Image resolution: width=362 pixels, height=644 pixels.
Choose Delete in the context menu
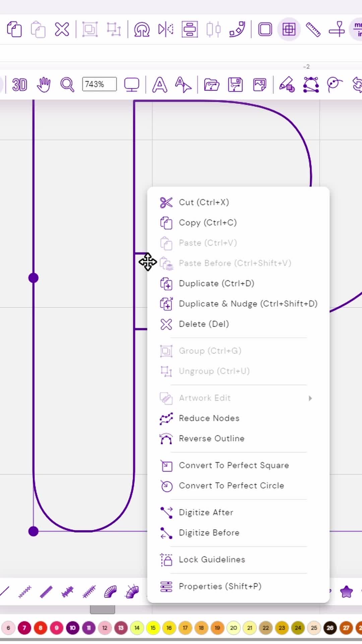tap(238, 324)
